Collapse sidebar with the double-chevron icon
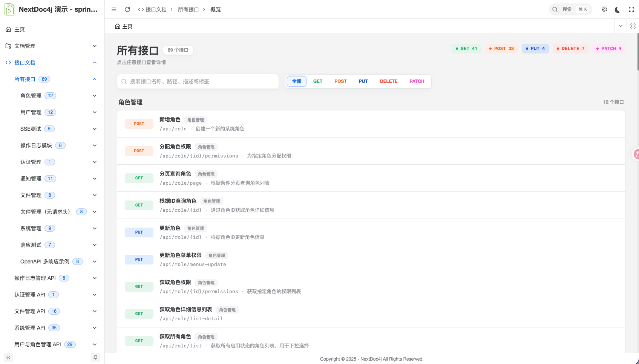Screen dimensions: 639x364 point(8,358)
